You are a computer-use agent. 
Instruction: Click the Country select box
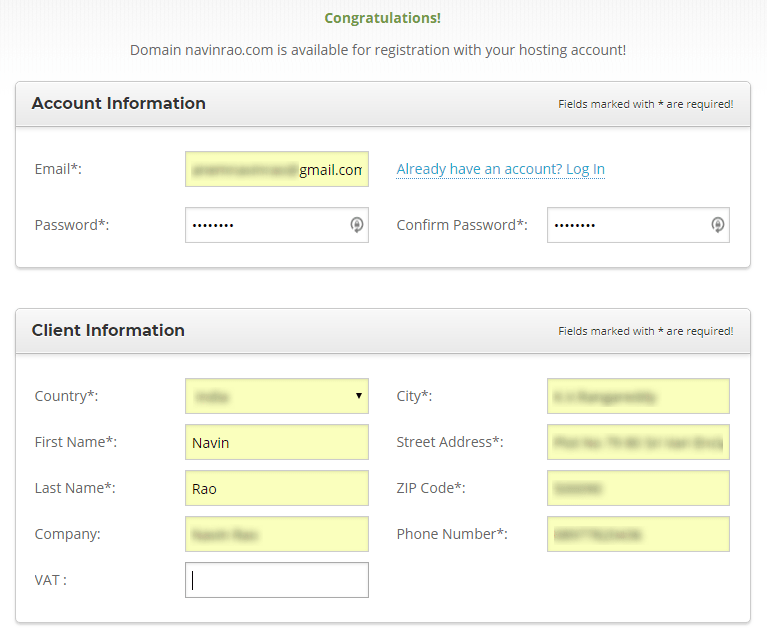277,396
